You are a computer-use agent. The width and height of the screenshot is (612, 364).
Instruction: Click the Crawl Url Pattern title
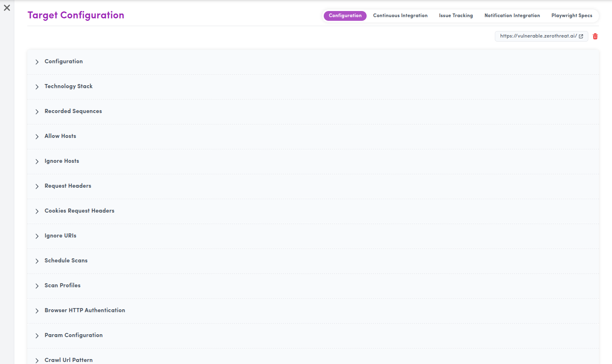pos(69,360)
